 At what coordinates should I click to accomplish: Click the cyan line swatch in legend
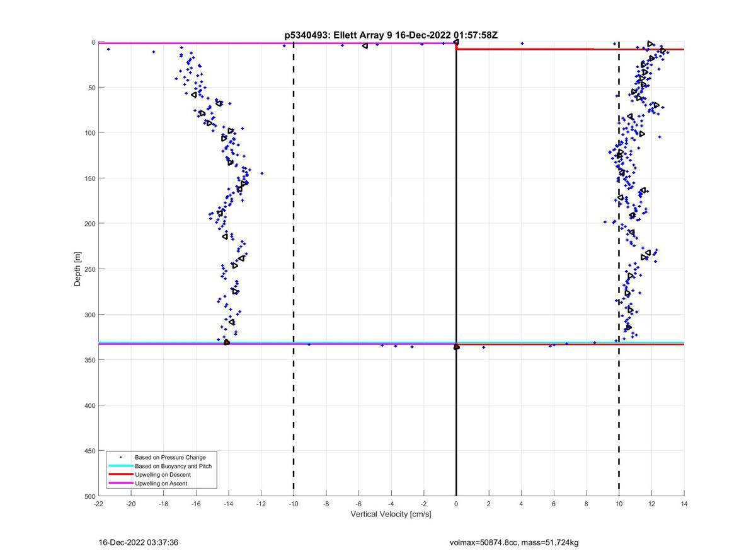[121, 466]
